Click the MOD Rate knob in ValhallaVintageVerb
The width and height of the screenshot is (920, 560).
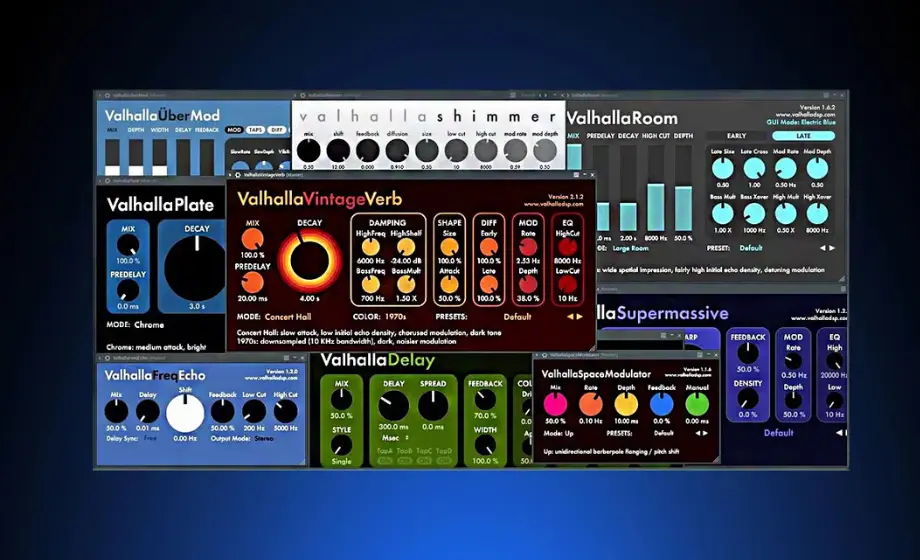528,247
